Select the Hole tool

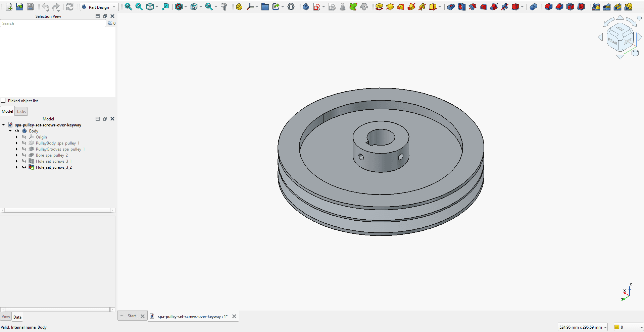click(x=462, y=7)
